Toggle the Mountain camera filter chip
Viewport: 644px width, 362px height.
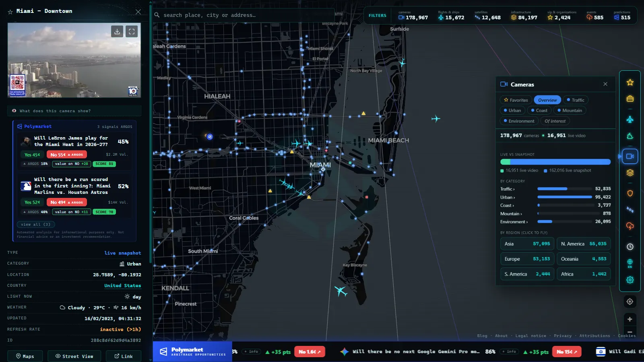570,110
